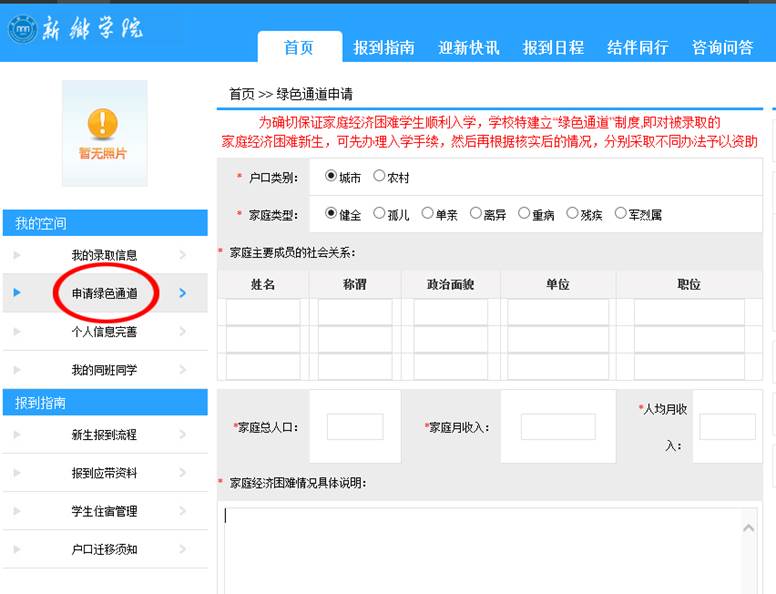Select the 农村 household radio button

tap(379, 176)
